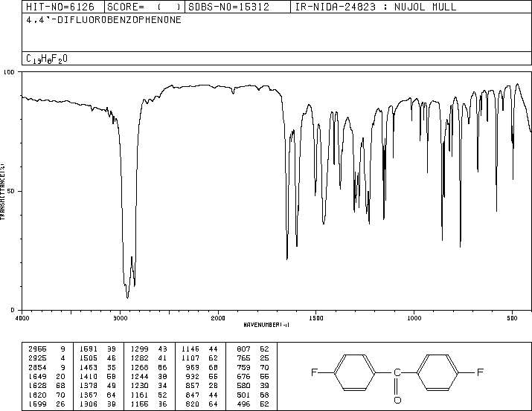The width and height of the screenshot is (532, 411).
Task: Select the 2925 peak table entry
Action: point(46,357)
